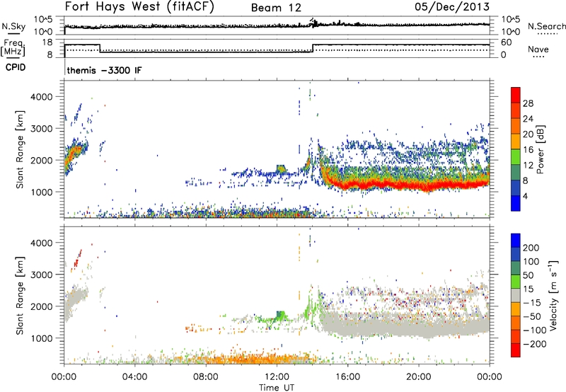Click 'Slant Range [km]' label of velocity panel
The image size is (566, 392).
20,295
